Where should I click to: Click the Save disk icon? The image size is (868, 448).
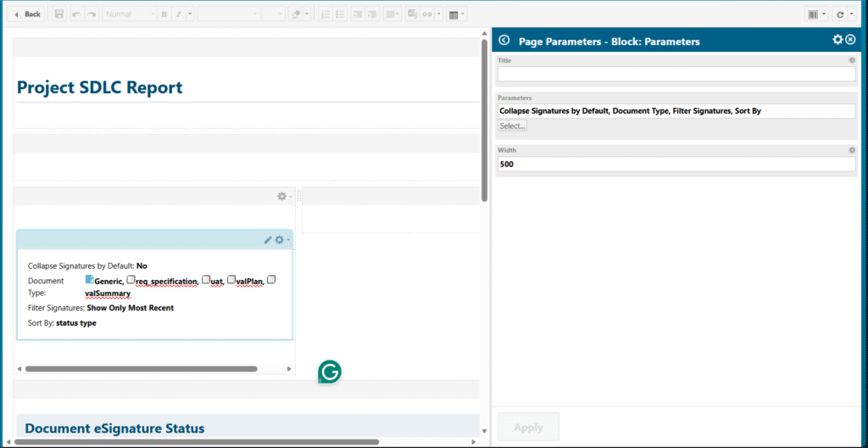click(x=58, y=14)
